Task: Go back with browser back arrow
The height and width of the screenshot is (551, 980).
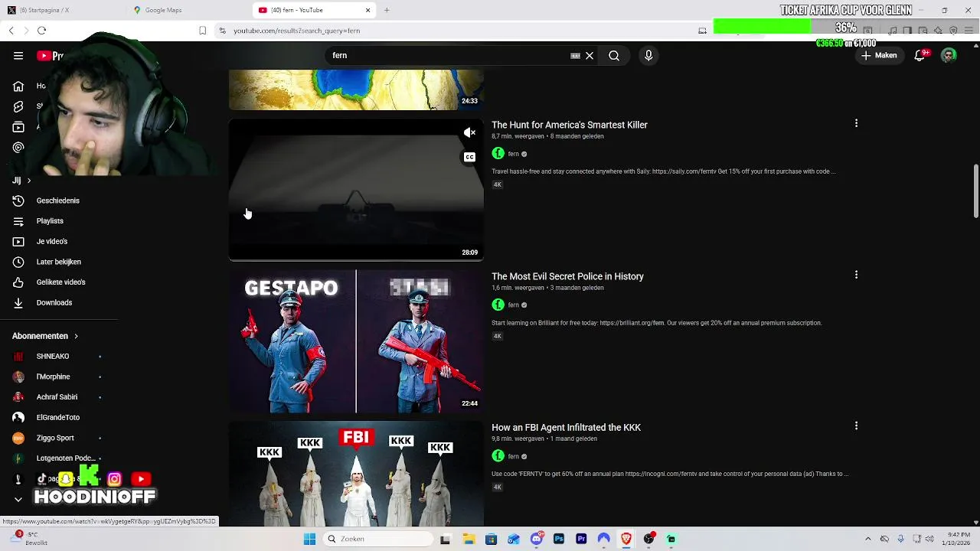Action: 11,31
